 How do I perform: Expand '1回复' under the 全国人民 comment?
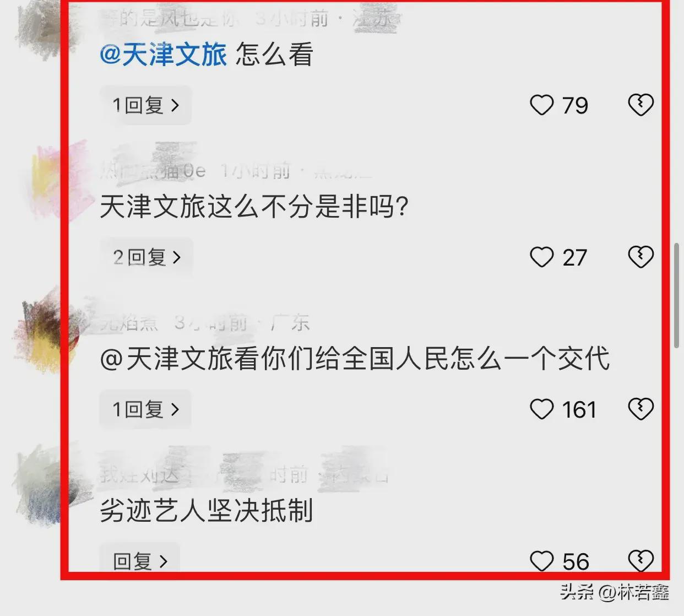click(145, 409)
